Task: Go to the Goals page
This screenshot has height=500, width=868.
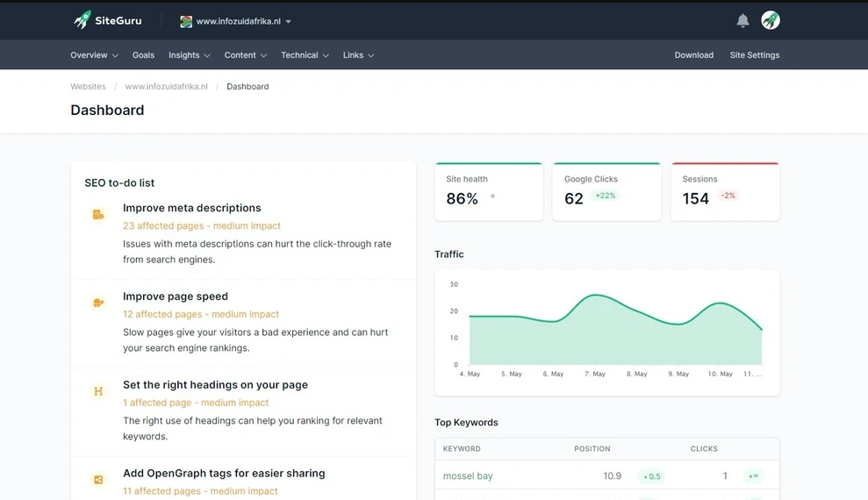Action: tap(143, 54)
